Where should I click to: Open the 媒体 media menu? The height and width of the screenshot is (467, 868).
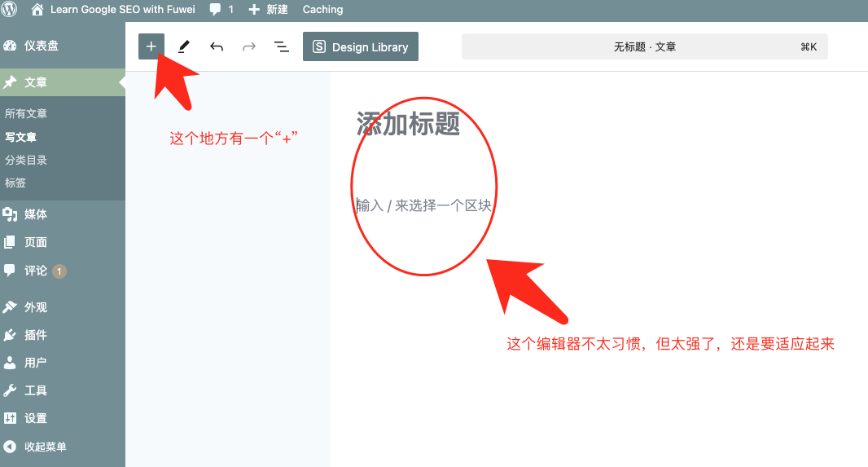35,214
